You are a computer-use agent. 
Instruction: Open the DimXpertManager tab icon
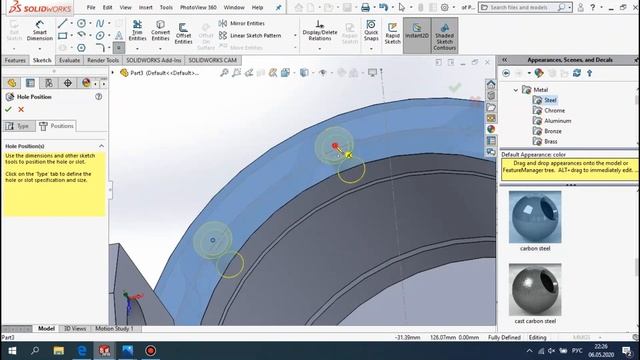point(68,83)
